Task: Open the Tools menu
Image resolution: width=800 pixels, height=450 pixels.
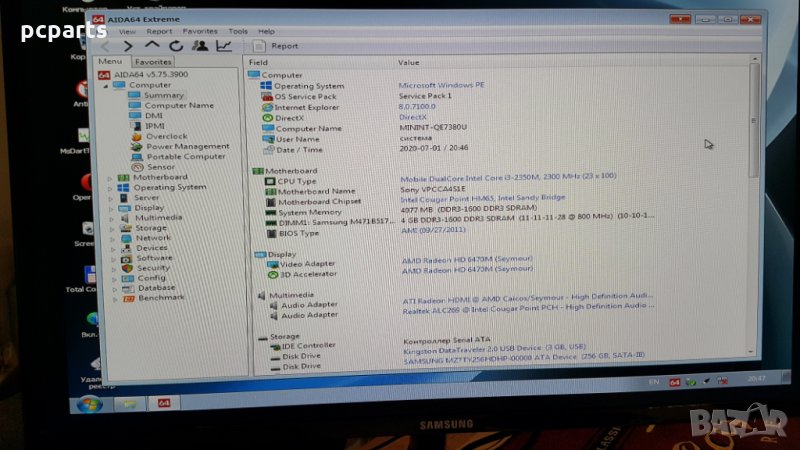Action: (238, 31)
